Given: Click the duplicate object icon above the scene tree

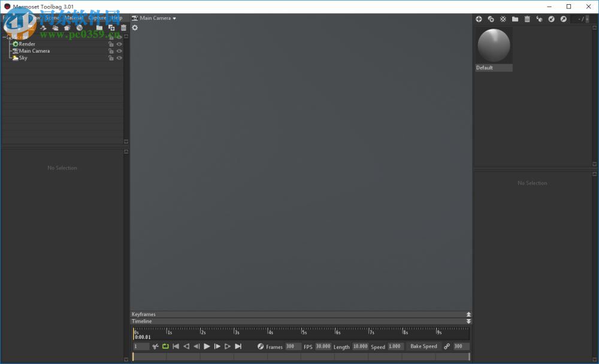Looking at the screenshot, I should click(x=111, y=28).
